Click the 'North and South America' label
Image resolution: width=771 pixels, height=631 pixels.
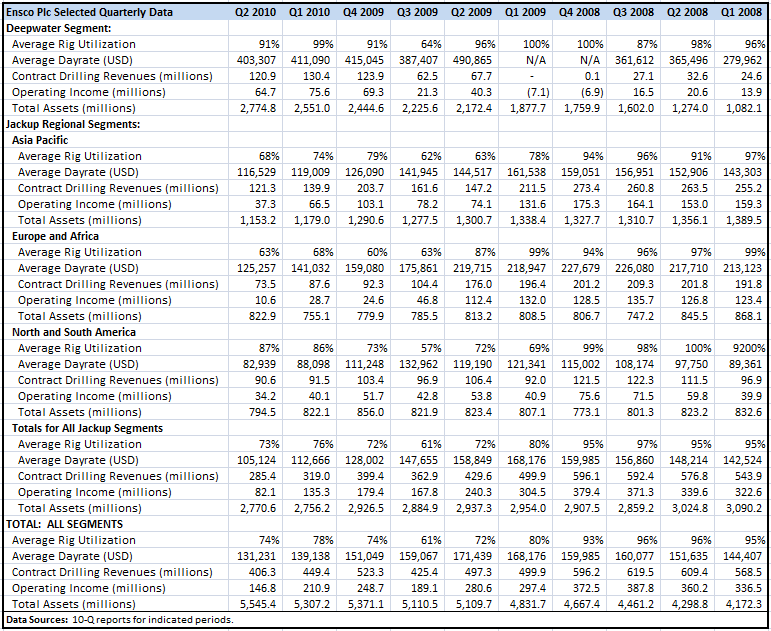pyautogui.click(x=74, y=332)
